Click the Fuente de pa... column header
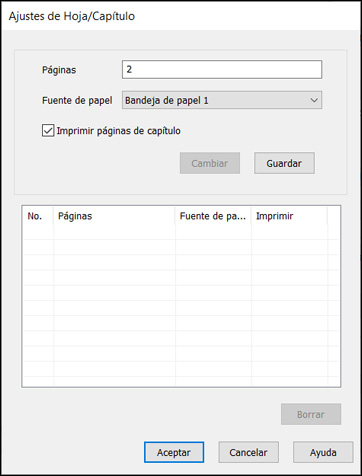This screenshot has height=476, width=362. click(213, 216)
